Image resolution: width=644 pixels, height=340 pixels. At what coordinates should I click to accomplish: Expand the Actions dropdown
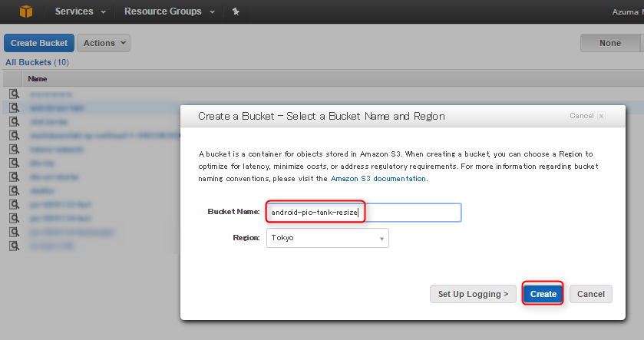point(104,43)
